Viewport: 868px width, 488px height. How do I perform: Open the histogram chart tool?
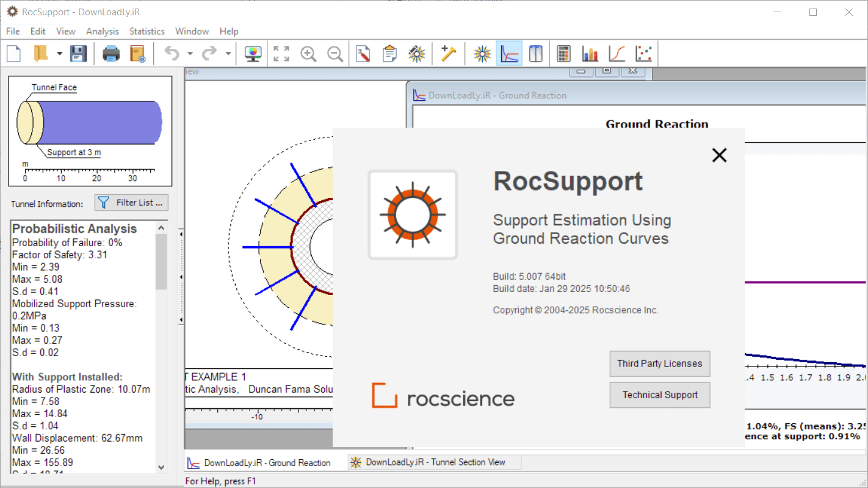click(x=590, y=54)
